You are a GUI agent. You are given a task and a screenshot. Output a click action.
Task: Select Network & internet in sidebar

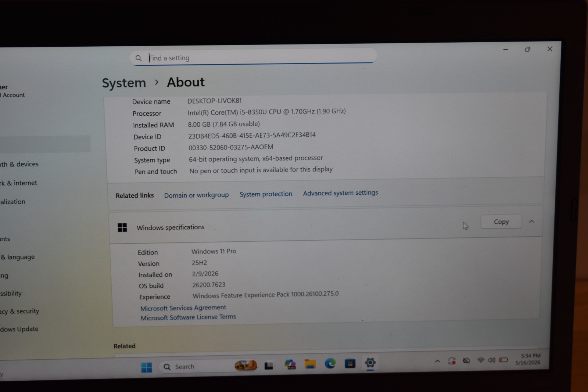[18, 183]
